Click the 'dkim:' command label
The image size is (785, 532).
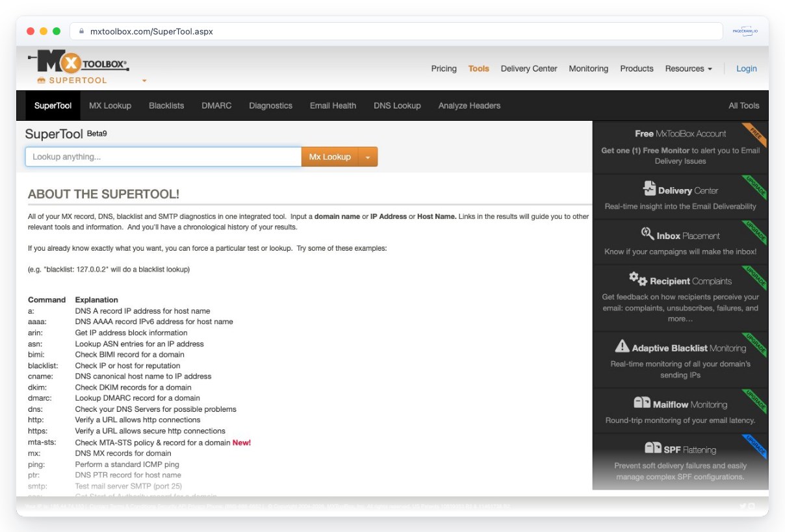pyautogui.click(x=36, y=388)
